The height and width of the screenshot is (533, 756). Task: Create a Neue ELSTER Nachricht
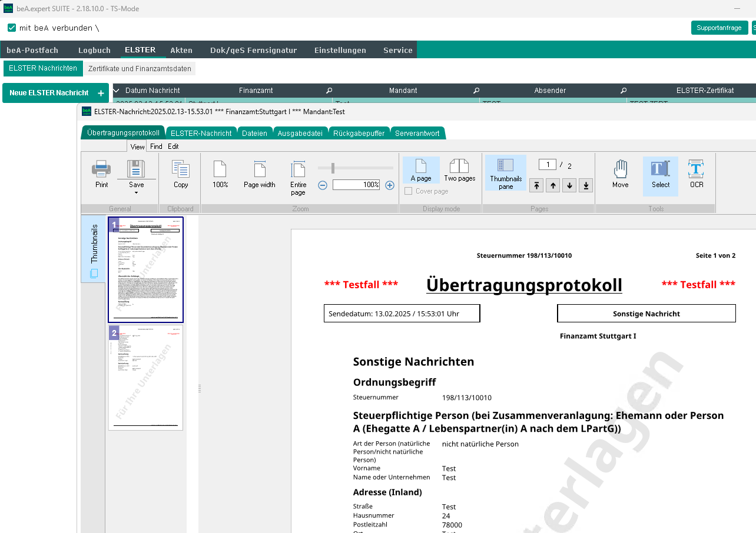coord(56,93)
